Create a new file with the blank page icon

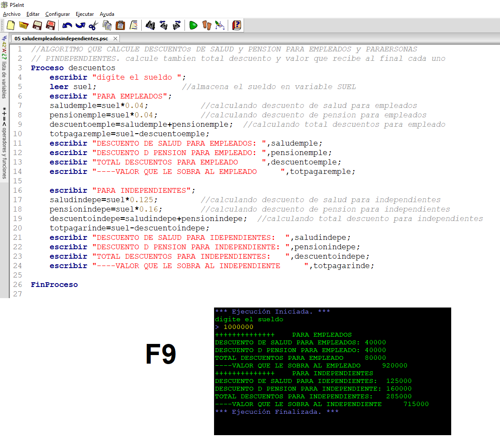pos(11,25)
